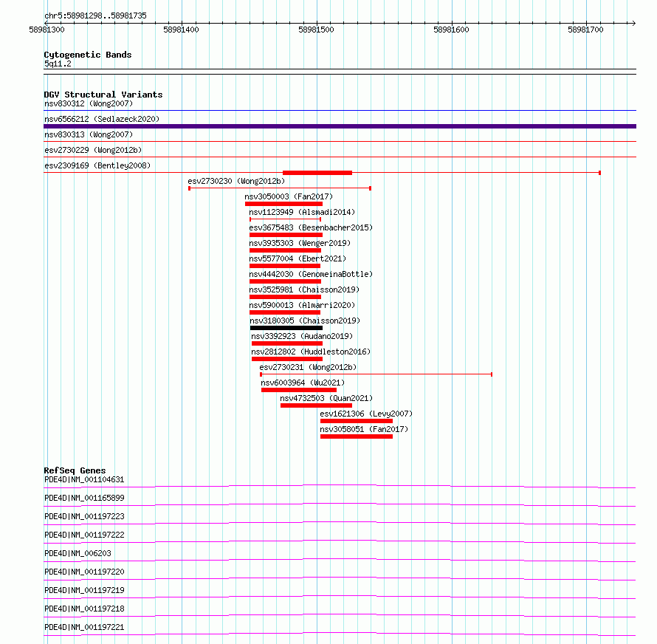657x644 pixels.
Task: Select variant nsv830312 (Wong2007)
Action: coord(89,103)
